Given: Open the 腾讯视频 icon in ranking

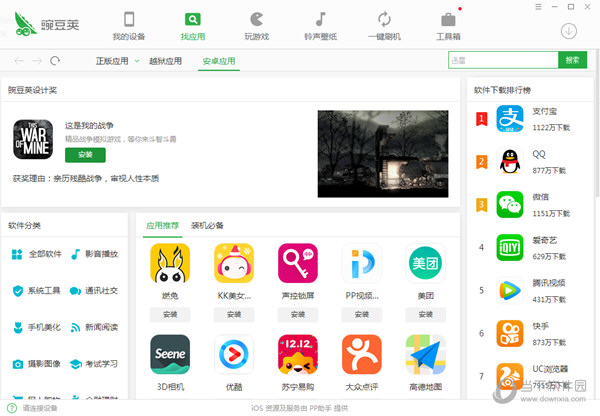Looking at the screenshot, I should (510, 290).
